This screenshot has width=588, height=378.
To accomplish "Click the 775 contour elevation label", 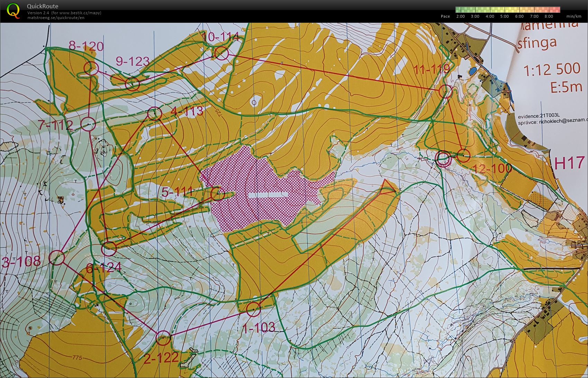I will [76, 358].
